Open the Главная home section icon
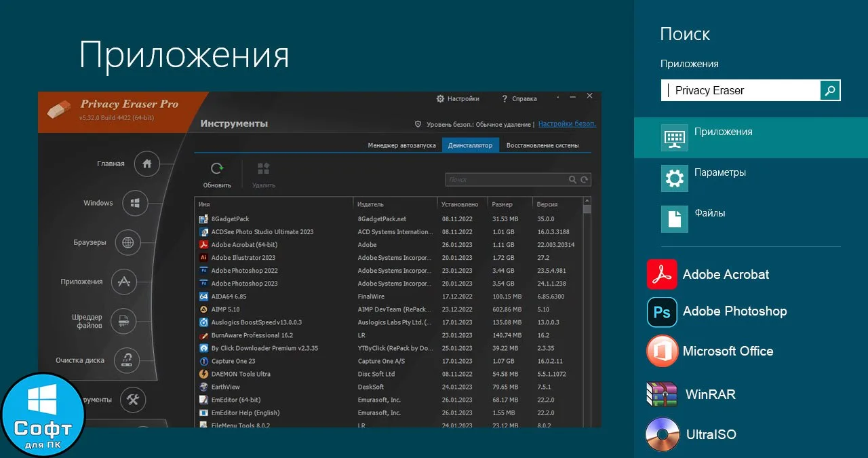Screen dimensions: 868x458 (146, 164)
